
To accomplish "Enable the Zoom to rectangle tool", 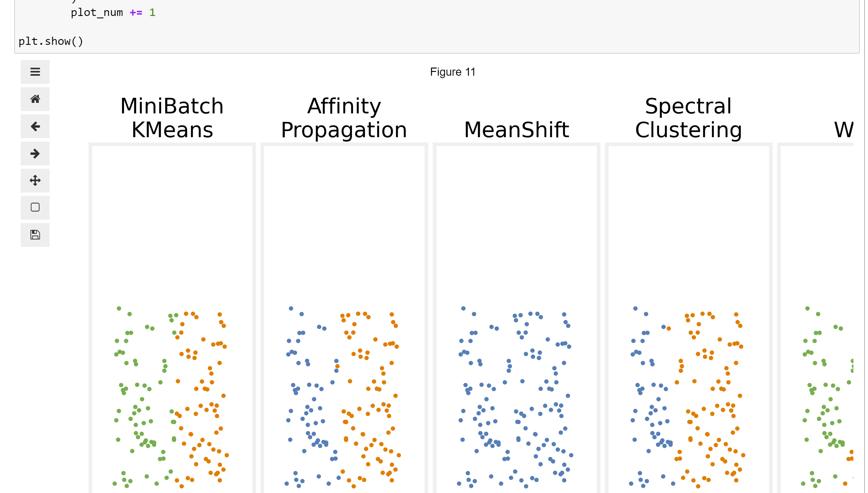I will pos(35,207).
